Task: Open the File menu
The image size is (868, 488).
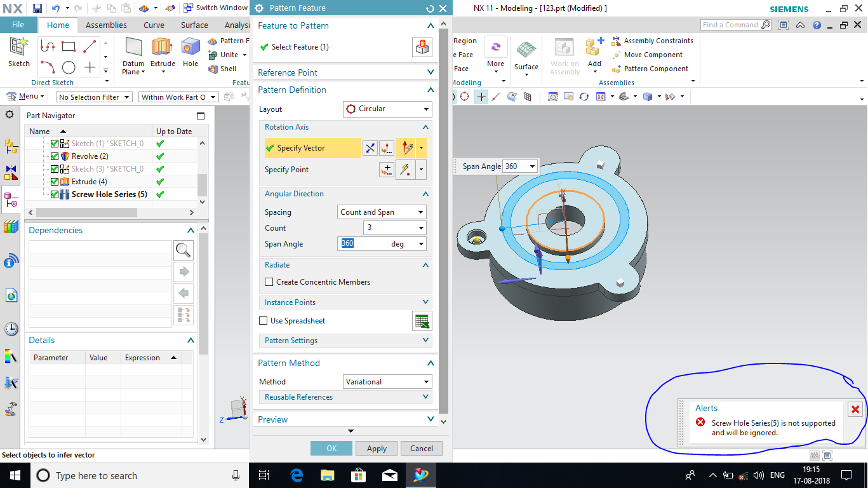Action: coord(18,25)
